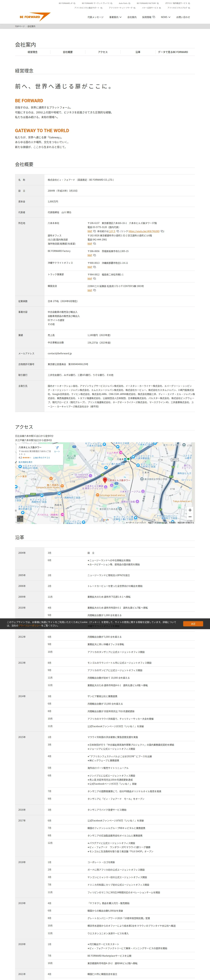210x980 pixels.
Task: Open 採用情報 in main navigation
Action: [147, 17]
